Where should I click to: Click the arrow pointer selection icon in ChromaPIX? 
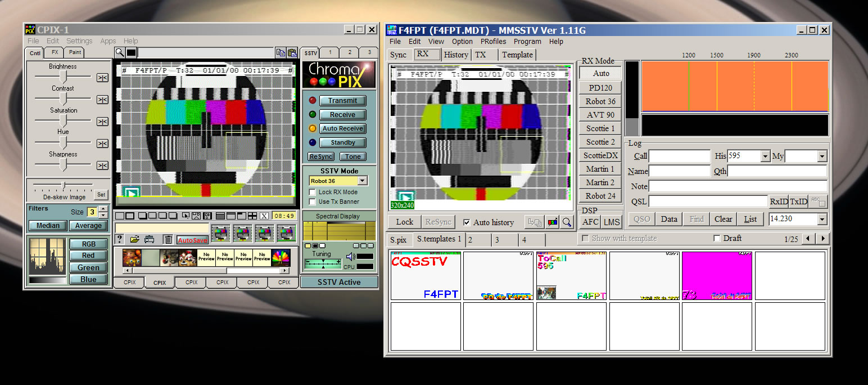coord(186,216)
